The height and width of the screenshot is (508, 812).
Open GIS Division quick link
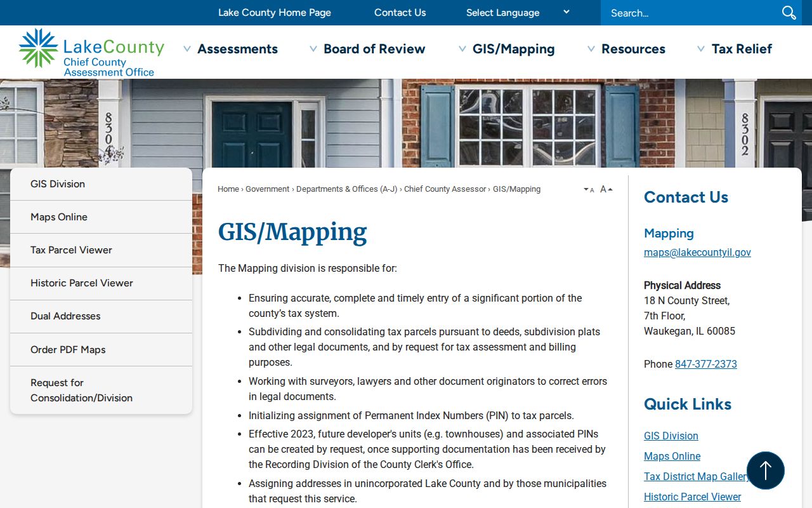pyautogui.click(x=671, y=436)
